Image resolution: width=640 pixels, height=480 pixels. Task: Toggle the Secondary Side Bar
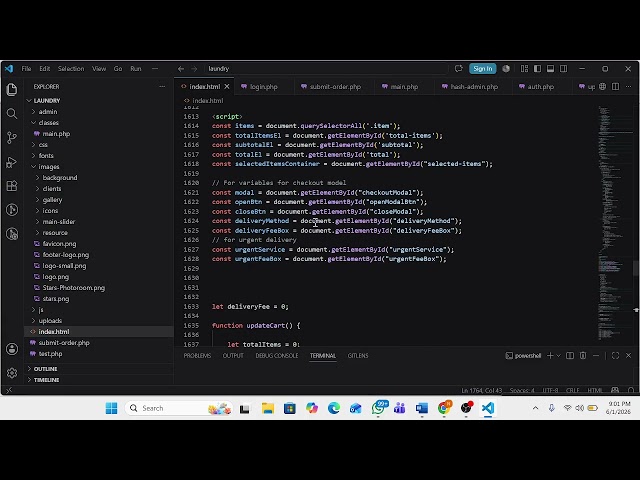564,69
